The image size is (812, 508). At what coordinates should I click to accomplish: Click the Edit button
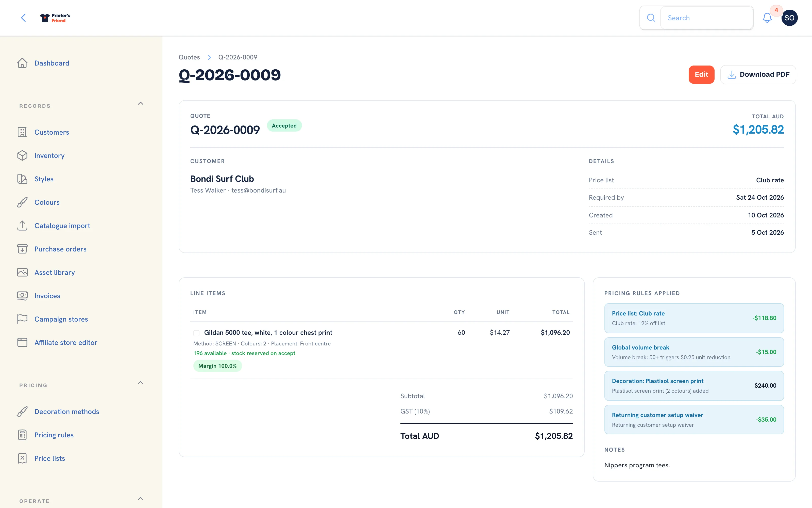click(701, 75)
